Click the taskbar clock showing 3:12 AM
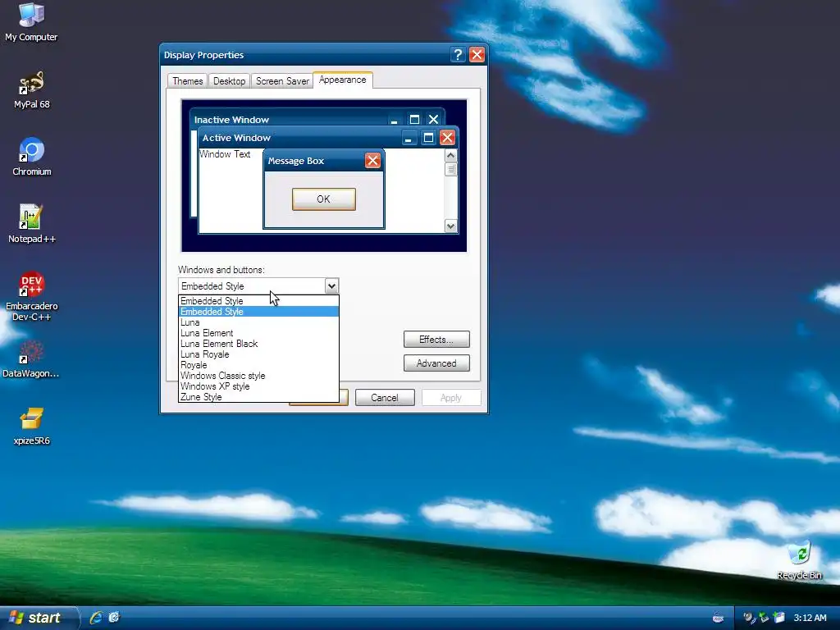 pos(810,618)
